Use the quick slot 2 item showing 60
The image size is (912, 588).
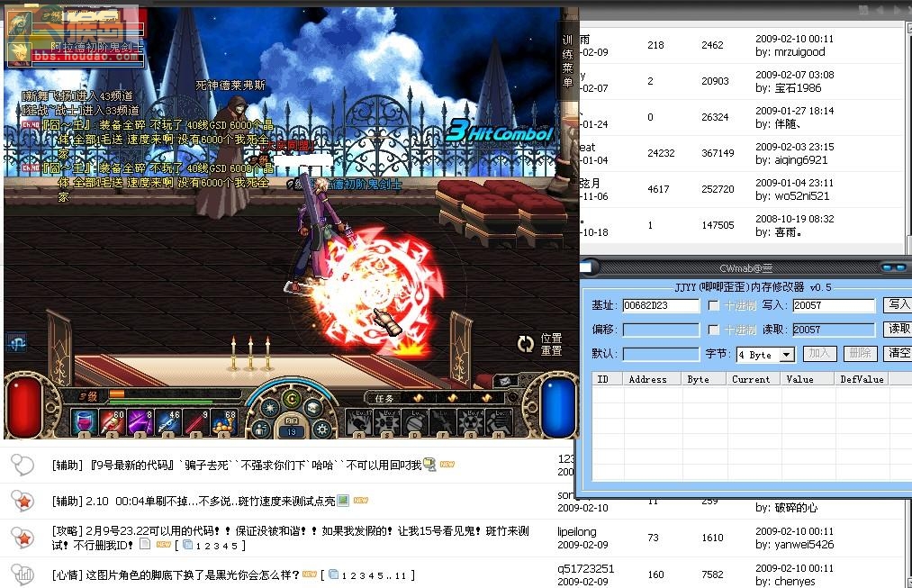tap(111, 422)
